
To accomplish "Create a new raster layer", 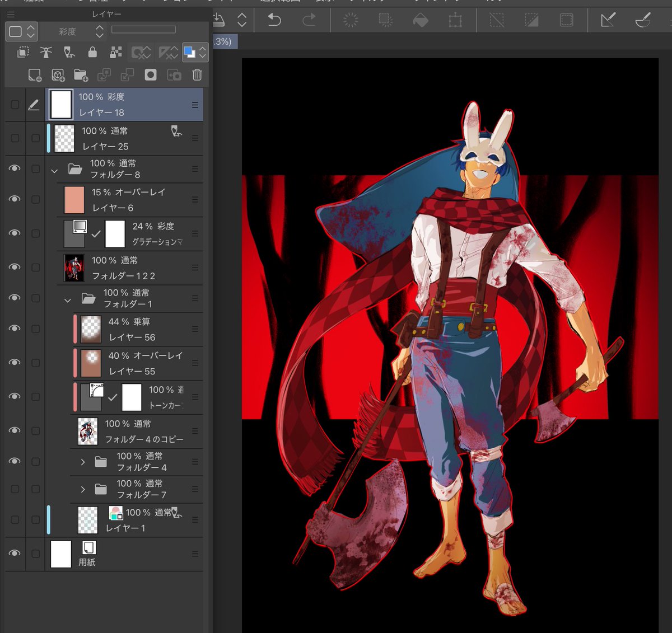I will pos(35,75).
